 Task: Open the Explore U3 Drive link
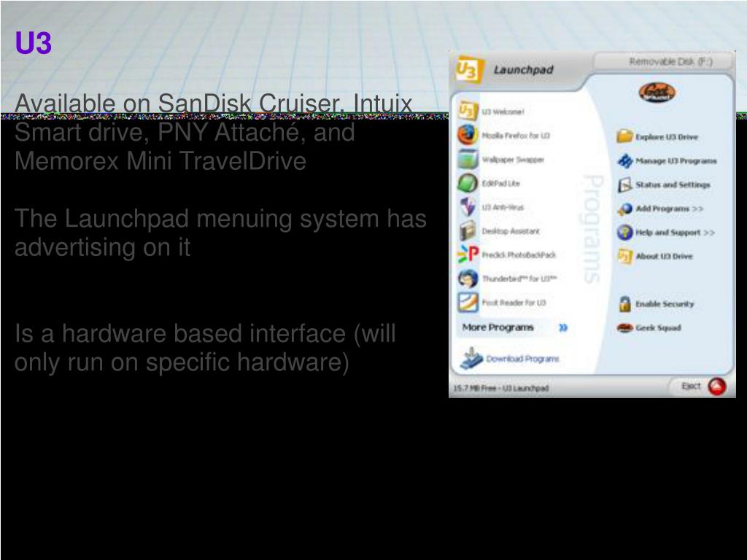coord(667,136)
